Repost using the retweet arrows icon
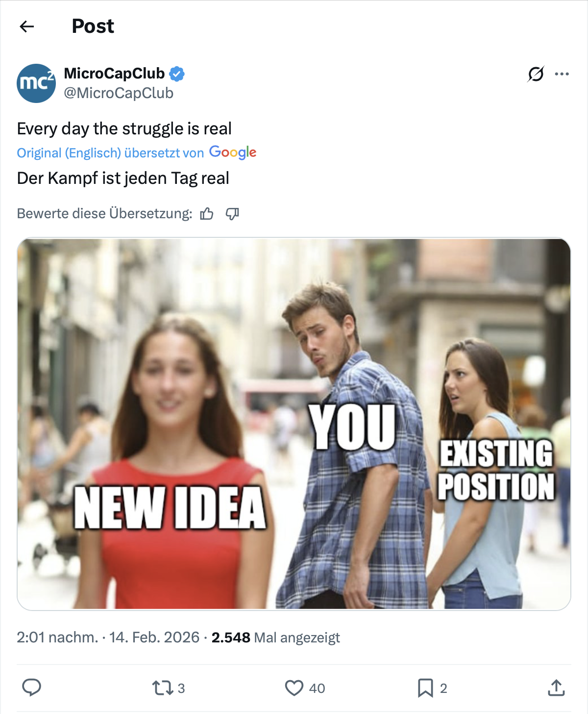Viewport: 588px width, 714px height. click(163, 688)
